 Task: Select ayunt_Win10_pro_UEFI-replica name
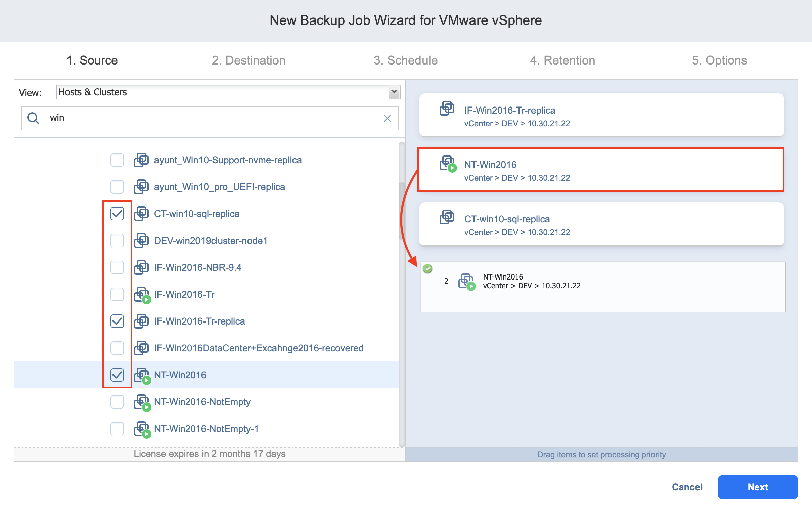click(220, 187)
